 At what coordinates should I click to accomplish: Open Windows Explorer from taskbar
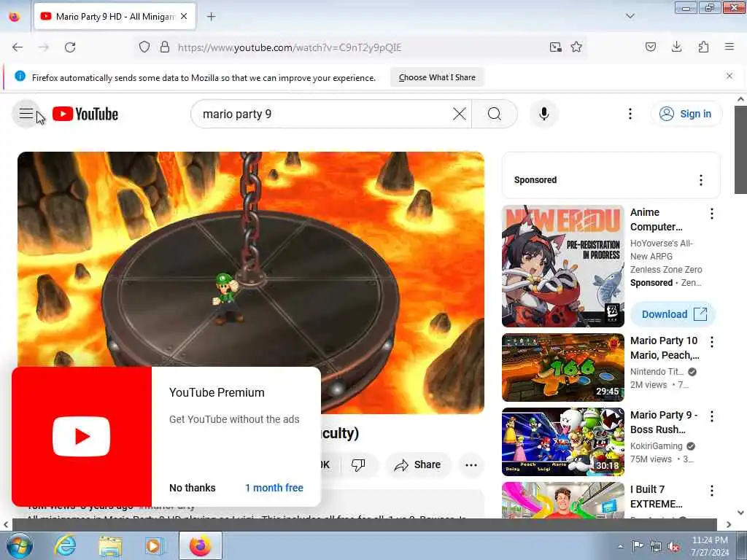coord(110,545)
